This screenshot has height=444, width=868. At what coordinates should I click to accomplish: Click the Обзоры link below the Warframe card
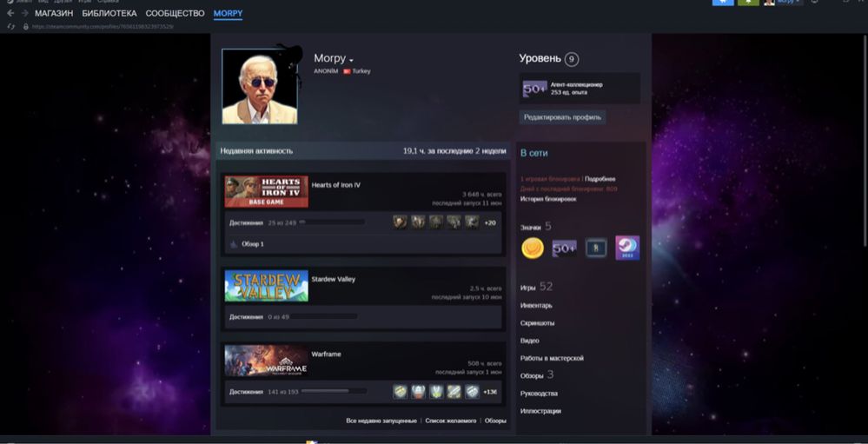pyautogui.click(x=495, y=421)
